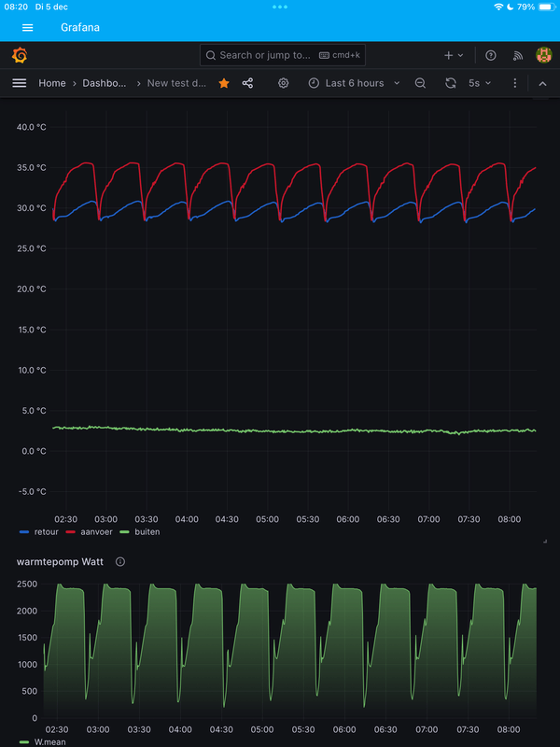The image size is (560, 747).
Task: Open the warmtepomp Watt panel title
Action: (60, 562)
